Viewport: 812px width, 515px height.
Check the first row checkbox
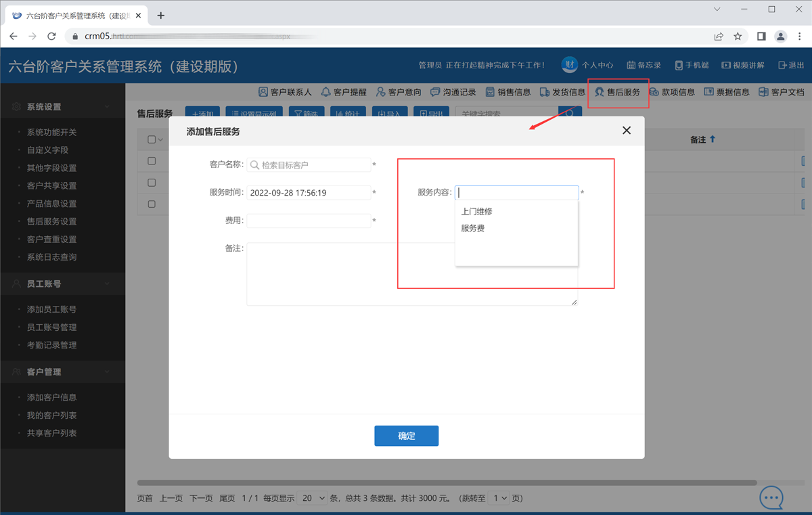152,161
